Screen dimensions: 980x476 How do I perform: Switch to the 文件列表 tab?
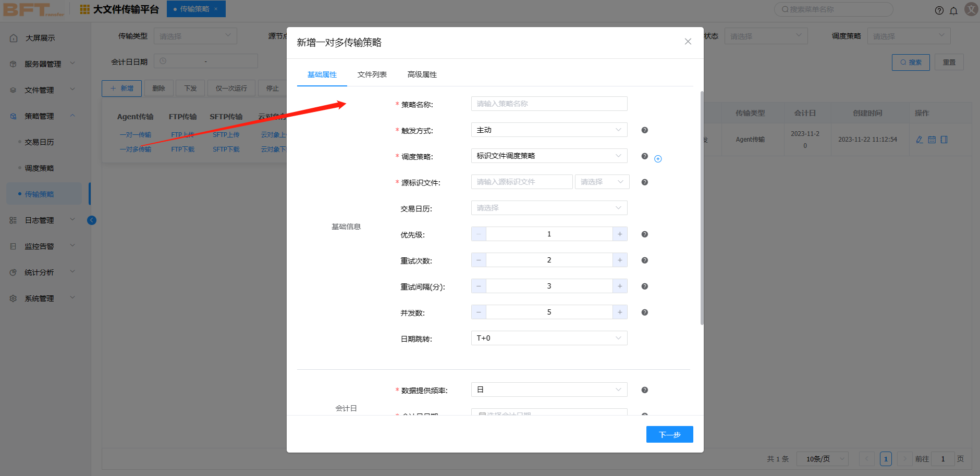click(372, 74)
